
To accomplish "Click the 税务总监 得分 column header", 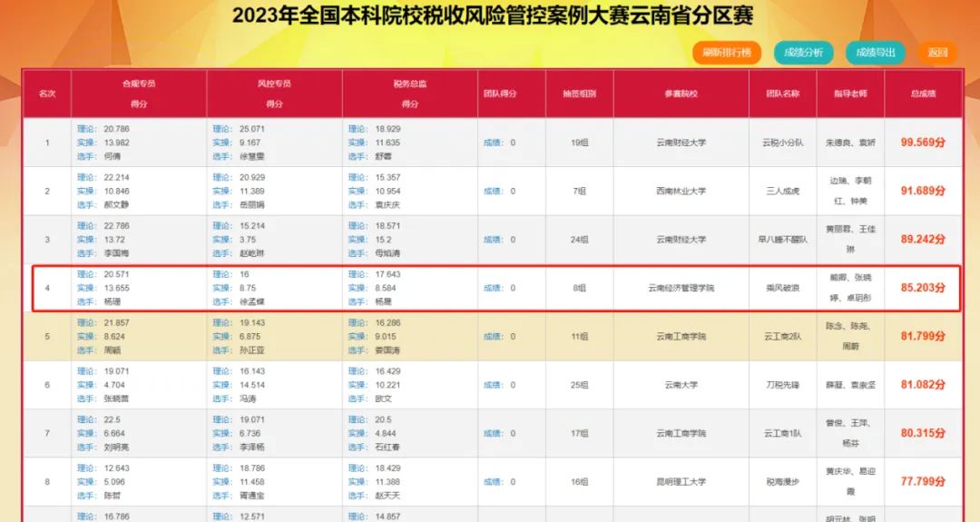I will [x=410, y=94].
